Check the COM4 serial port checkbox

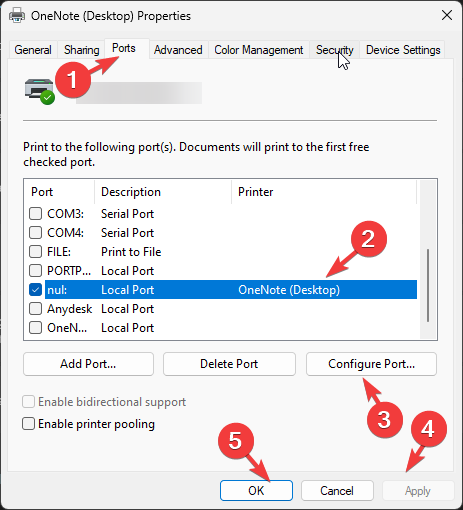click(35, 233)
